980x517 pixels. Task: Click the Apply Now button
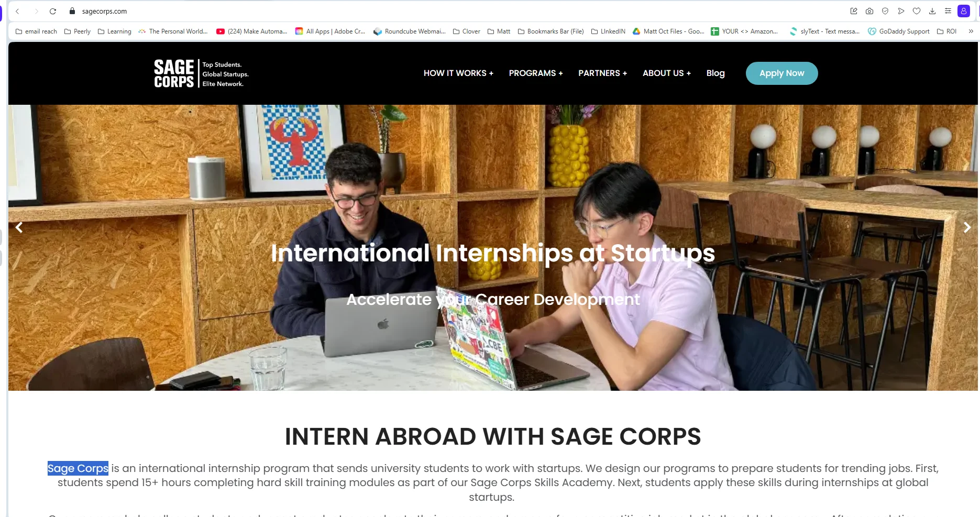(x=781, y=73)
